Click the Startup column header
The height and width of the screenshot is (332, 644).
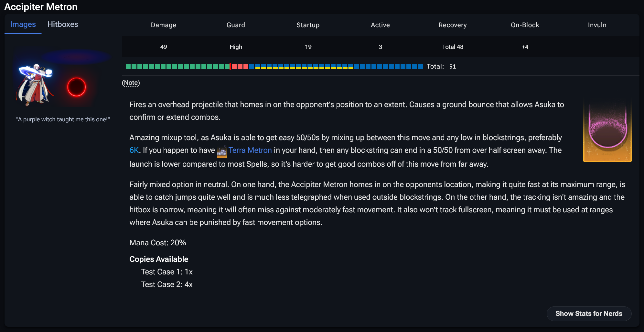[x=308, y=25]
